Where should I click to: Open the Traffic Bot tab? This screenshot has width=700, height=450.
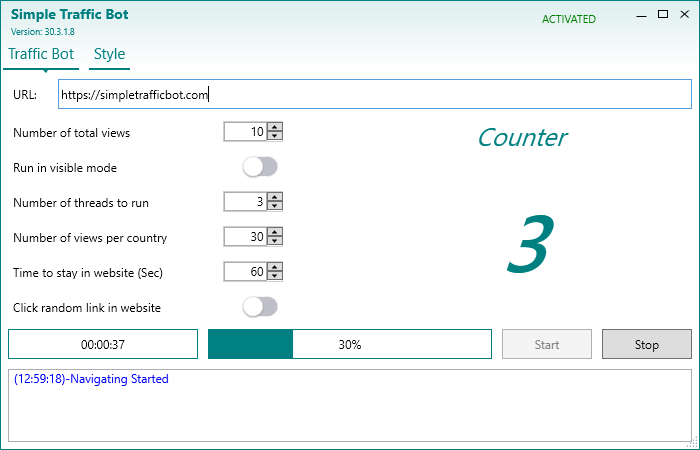[x=41, y=54]
